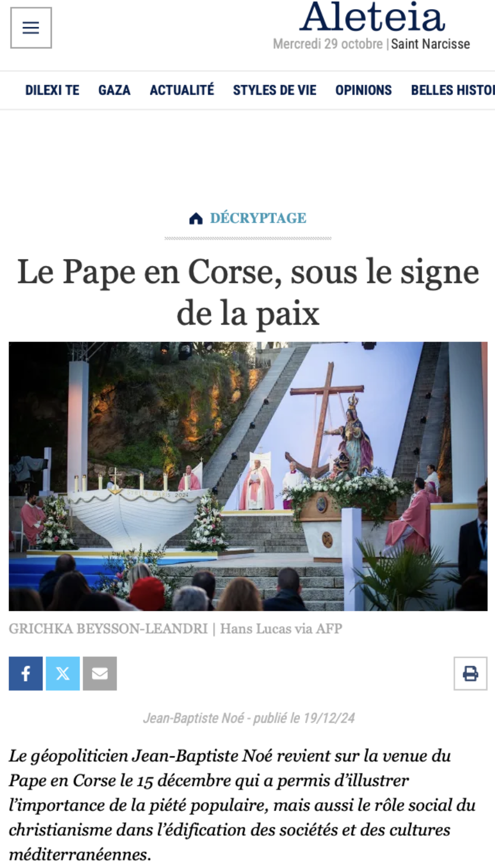495x868 pixels.
Task: Open the Gaza section
Action: pos(114,90)
